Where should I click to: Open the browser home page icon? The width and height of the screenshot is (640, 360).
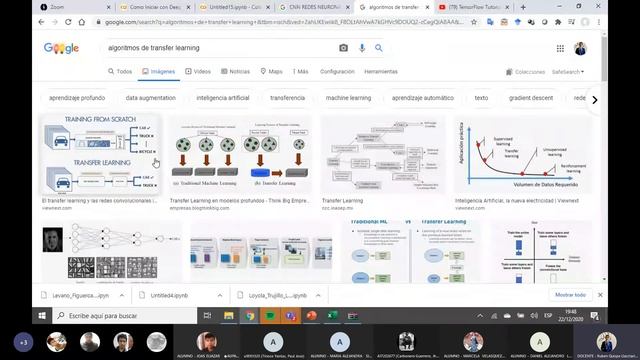click(x=82, y=22)
